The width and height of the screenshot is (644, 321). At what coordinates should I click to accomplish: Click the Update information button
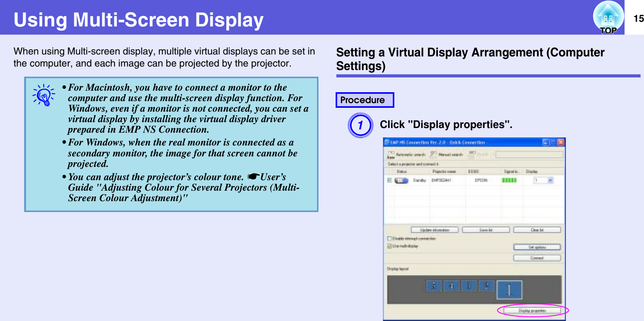434,230
